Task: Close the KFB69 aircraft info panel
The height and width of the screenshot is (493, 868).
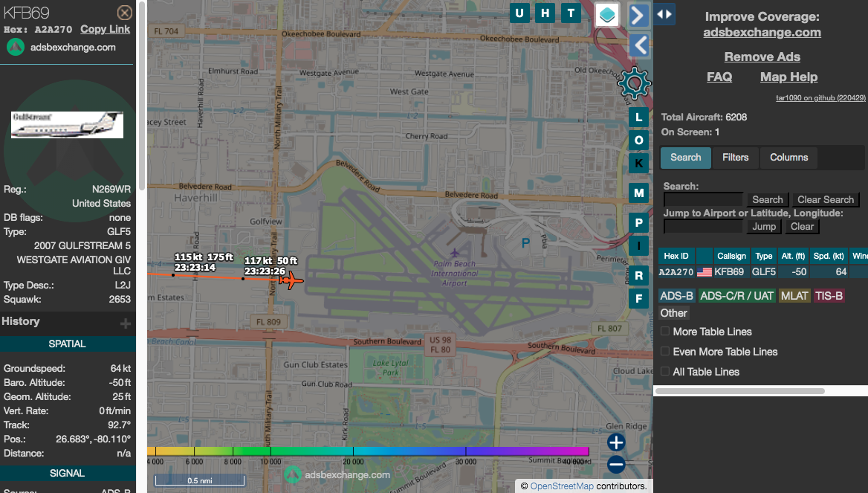Action: 125,12
